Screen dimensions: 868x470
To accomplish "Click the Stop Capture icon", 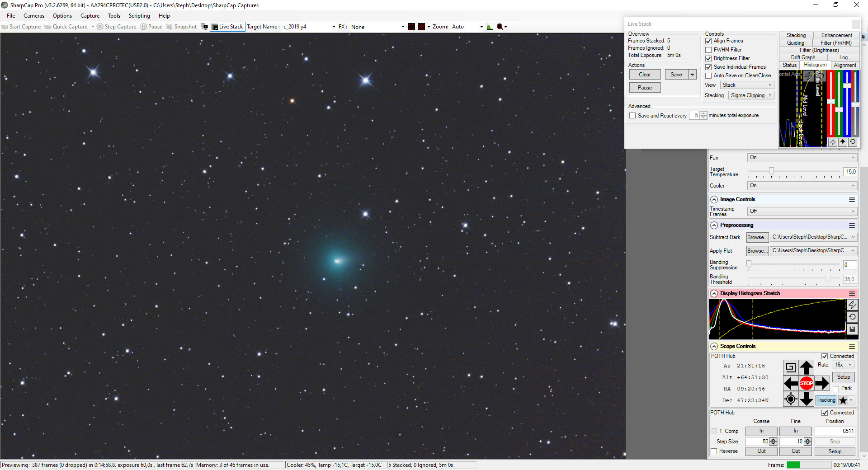I will pyautogui.click(x=100, y=27).
